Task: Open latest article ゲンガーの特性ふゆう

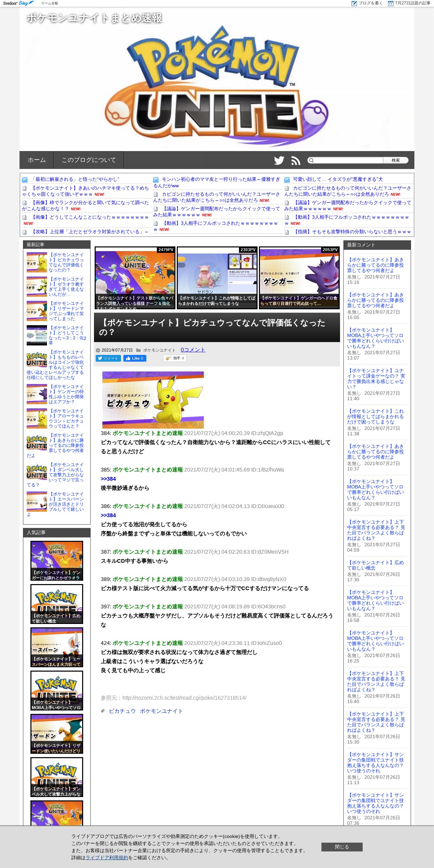Action: [x=66, y=394]
